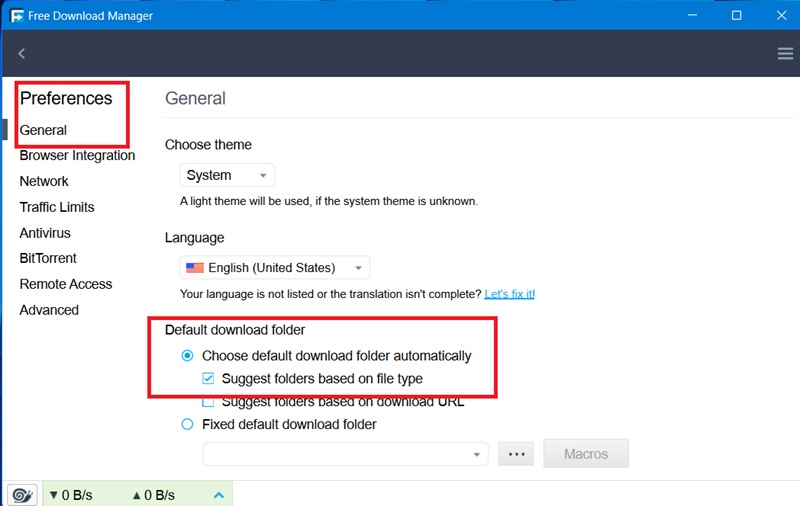Uncheck Suggest folders based on file type

[208, 378]
